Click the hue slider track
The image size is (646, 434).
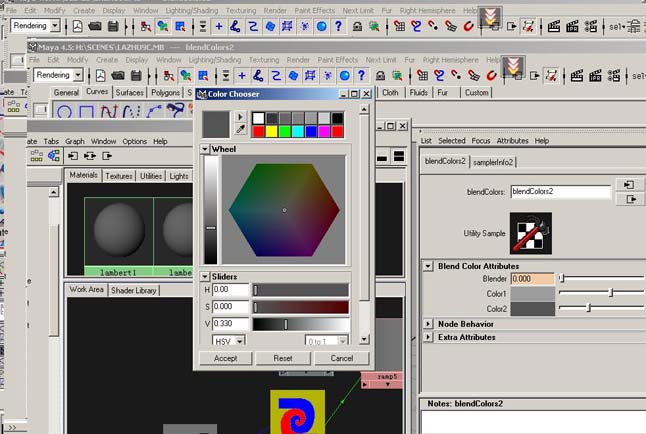coord(301,290)
